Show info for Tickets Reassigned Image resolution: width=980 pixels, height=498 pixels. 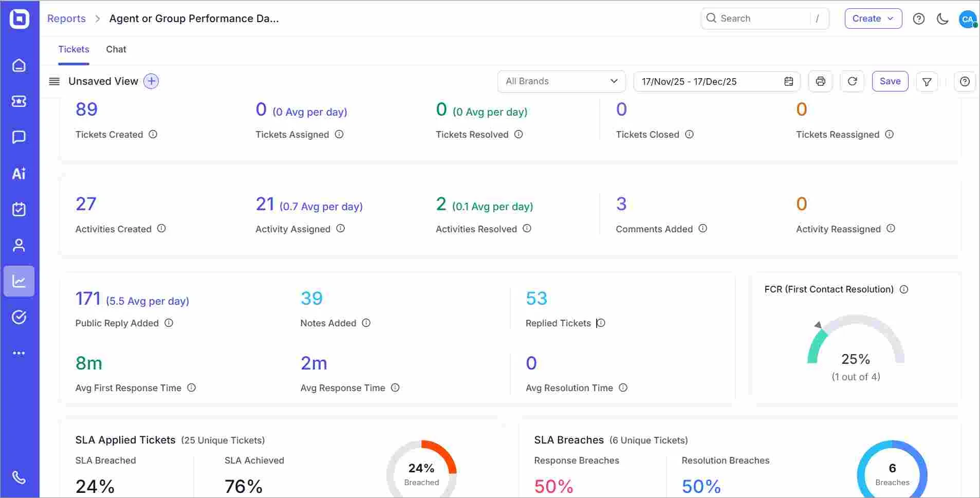coord(890,134)
